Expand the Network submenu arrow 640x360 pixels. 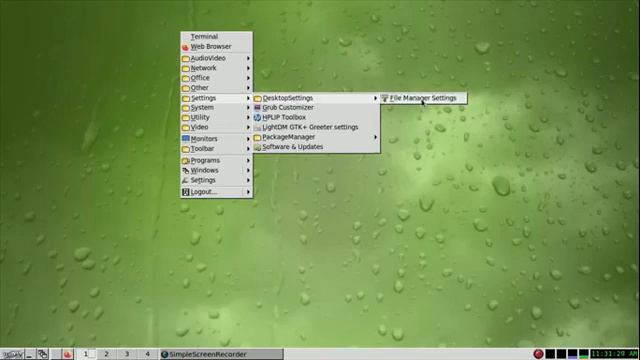pyautogui.click(x=248, y=68)
